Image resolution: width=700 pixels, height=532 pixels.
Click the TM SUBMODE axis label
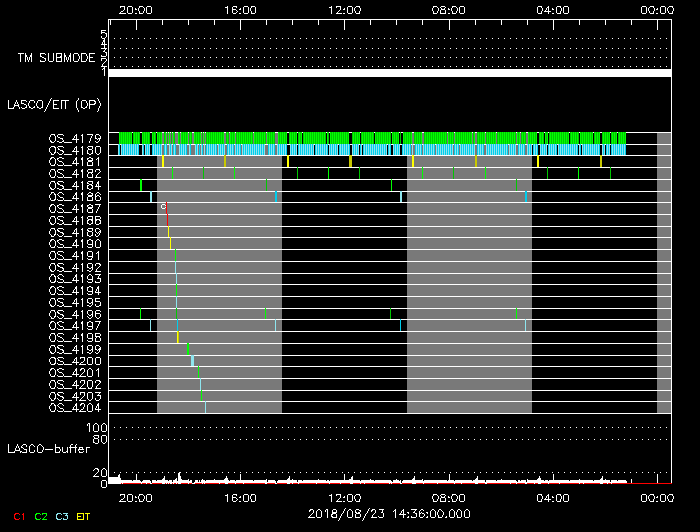(56, 58)
